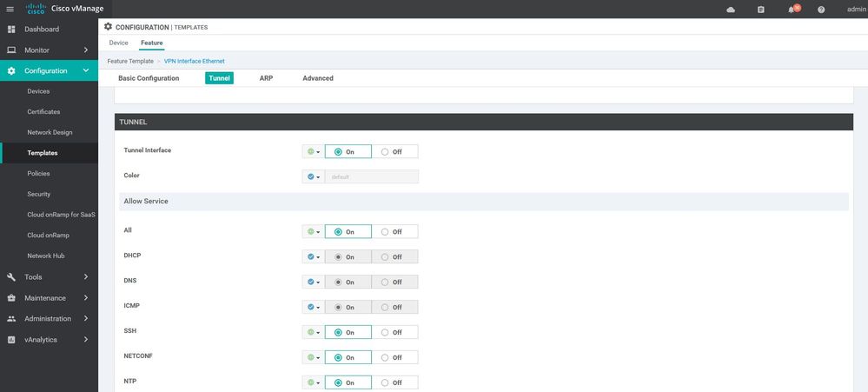Open the help question mark icon
The height and width of the screenshot is (392, 868).
[821, 10]
